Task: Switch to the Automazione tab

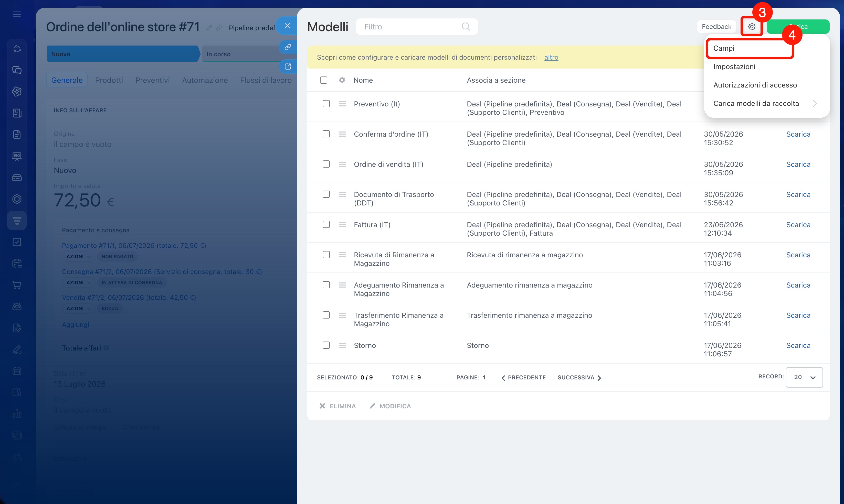Action: (x=205, y=80)
